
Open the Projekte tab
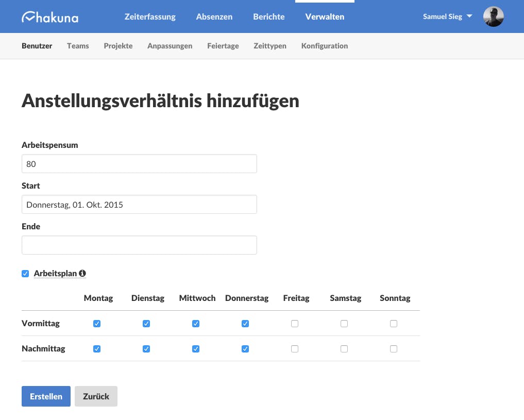[x=118, y=46]
